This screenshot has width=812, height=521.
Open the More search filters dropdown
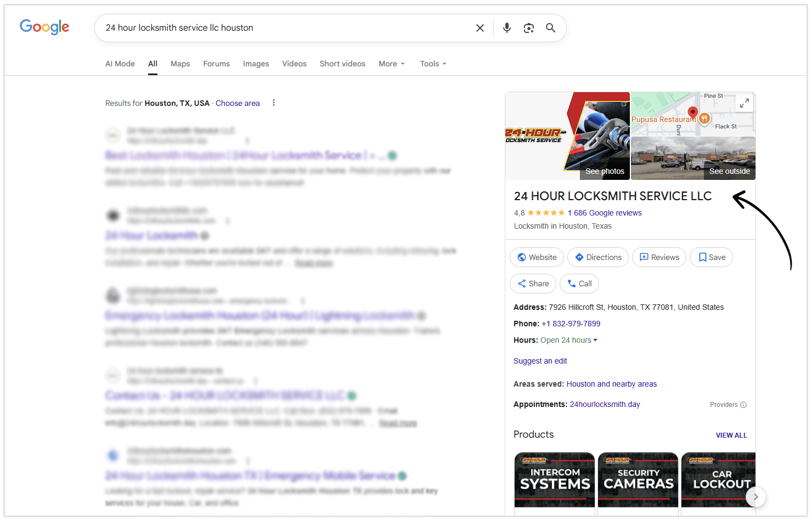click(391, 64)
